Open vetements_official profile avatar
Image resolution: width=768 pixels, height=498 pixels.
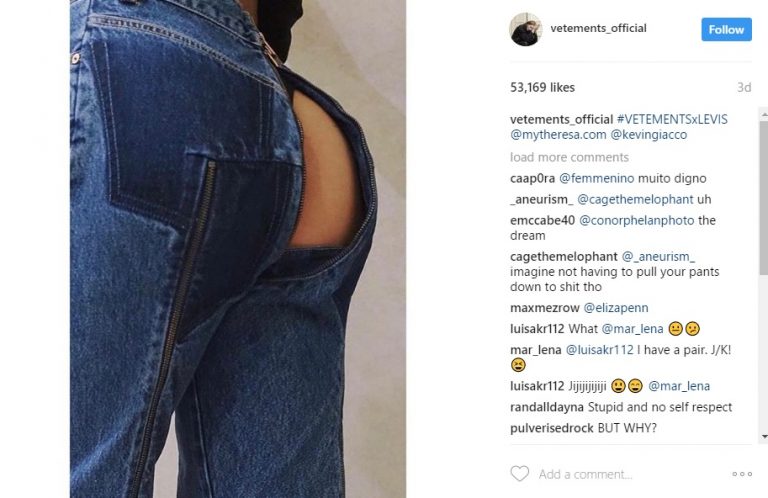pyautogui.click(x=526, y=29)
